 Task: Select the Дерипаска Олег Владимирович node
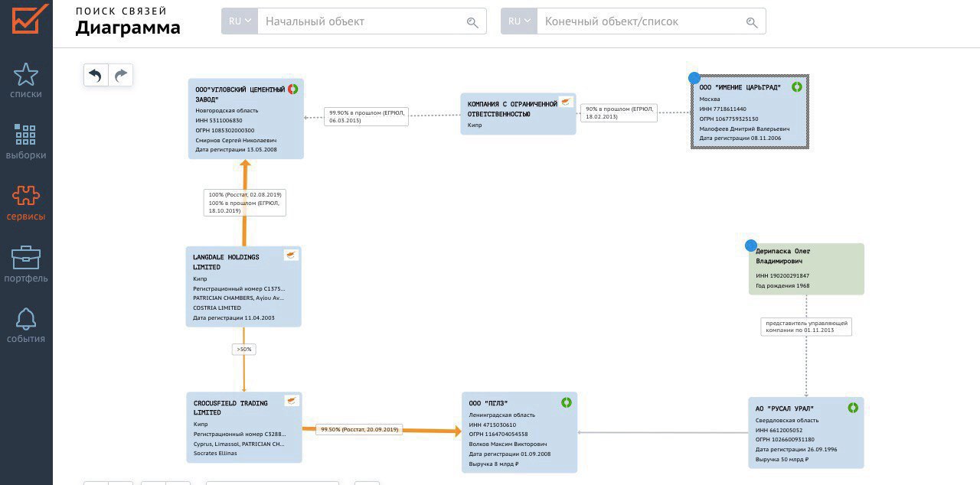point(806,269)
